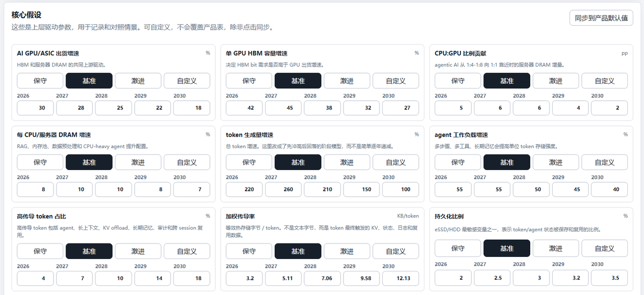Edit 2027 value 260 in token 生成量增速
The height and width of the screenshot is (295, 644).
click(x=283, y=189)
